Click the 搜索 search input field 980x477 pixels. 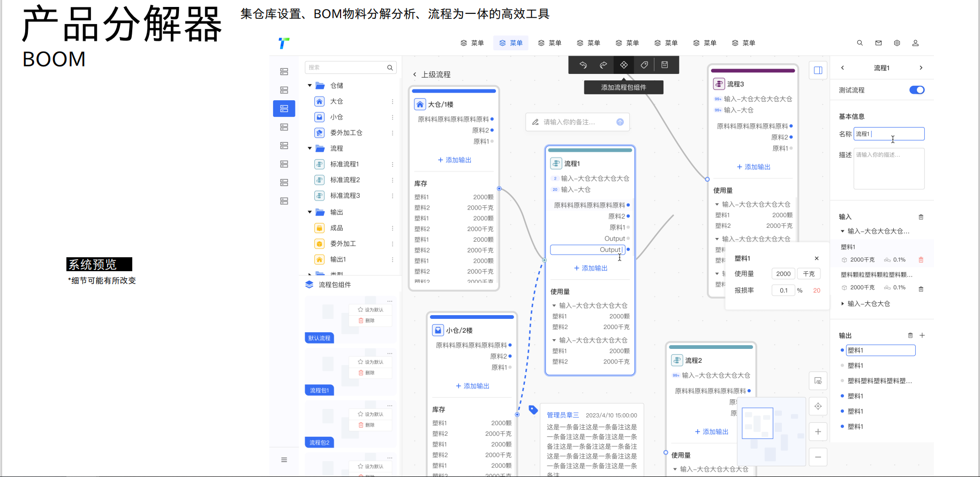(x=351, y=68)
